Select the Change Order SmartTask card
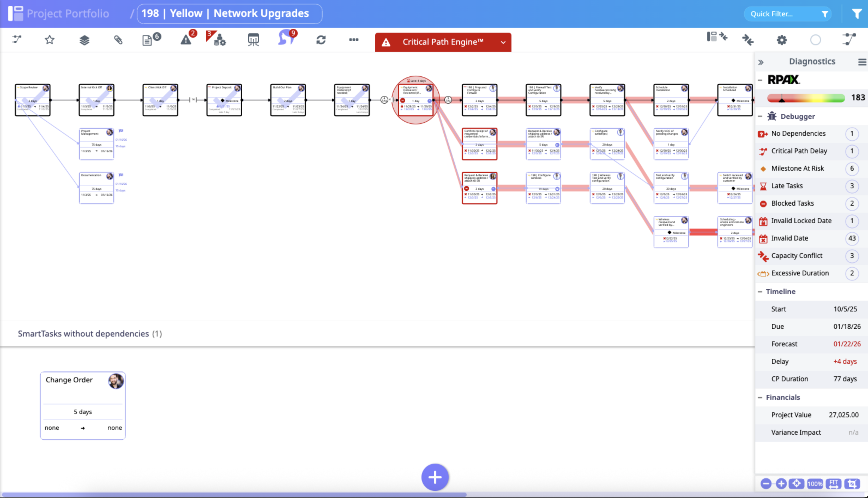868x498 pixels. (83, 405)
